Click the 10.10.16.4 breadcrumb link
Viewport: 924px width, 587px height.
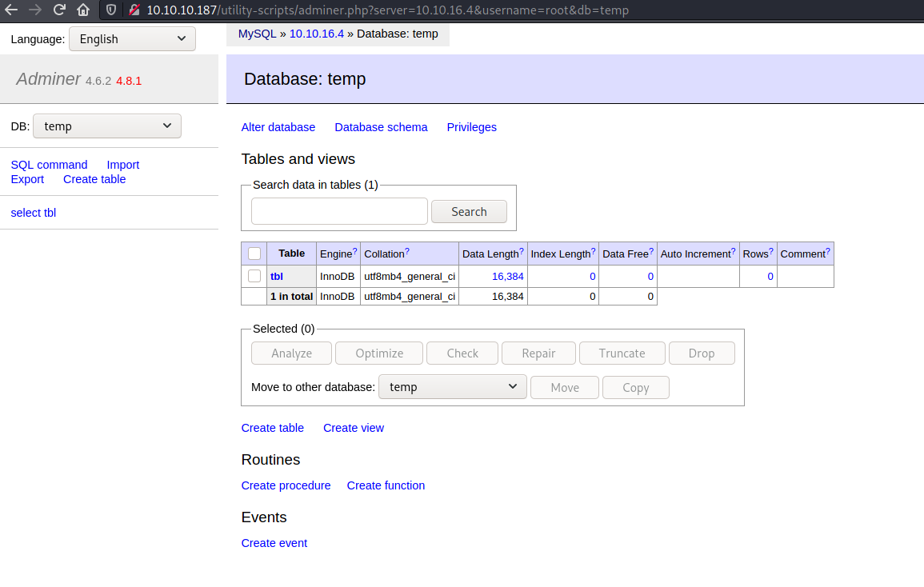316,34
